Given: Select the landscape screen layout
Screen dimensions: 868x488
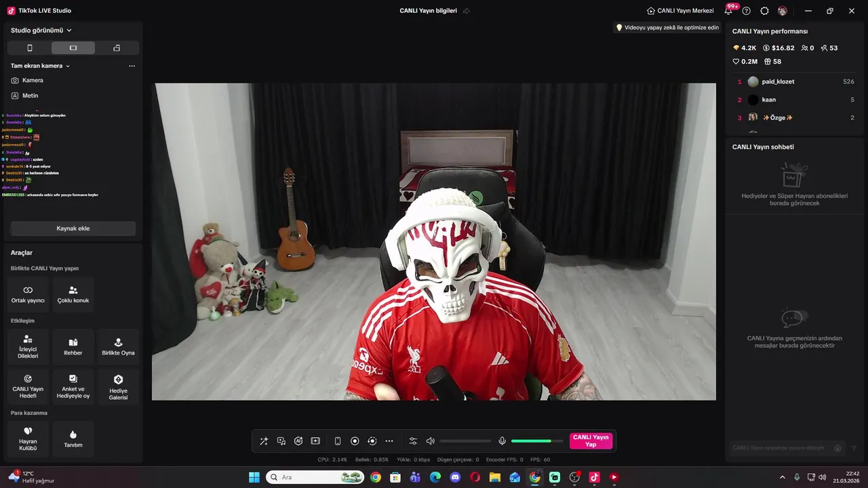Looking at the screenshot, I should click(73, 48).
